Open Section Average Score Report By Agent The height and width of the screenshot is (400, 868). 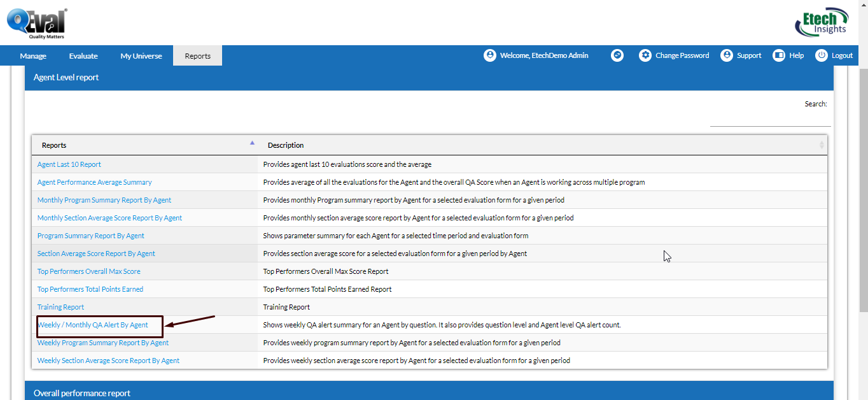(x=96, y=254)
